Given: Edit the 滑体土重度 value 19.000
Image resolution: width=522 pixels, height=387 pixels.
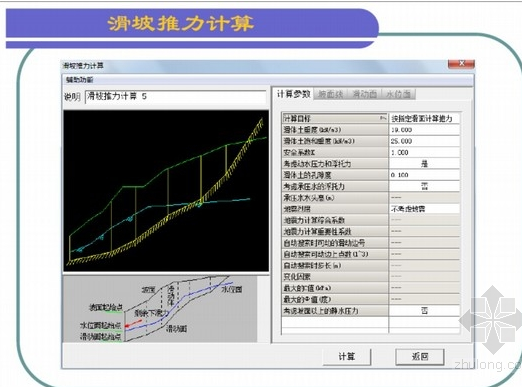Looking at the screenshot, I should coord(424,130).
